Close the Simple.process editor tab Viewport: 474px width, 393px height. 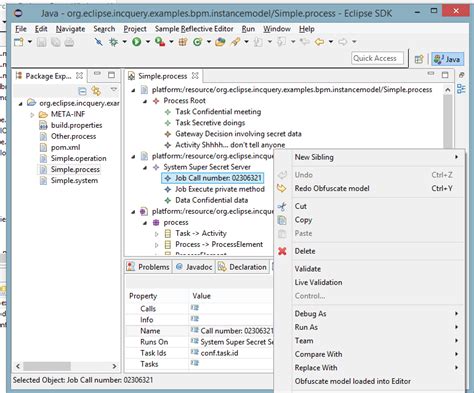click(195, 76)
